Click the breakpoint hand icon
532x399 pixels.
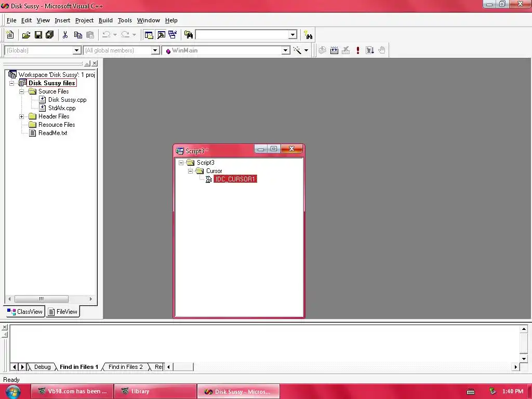coord(382,50)
